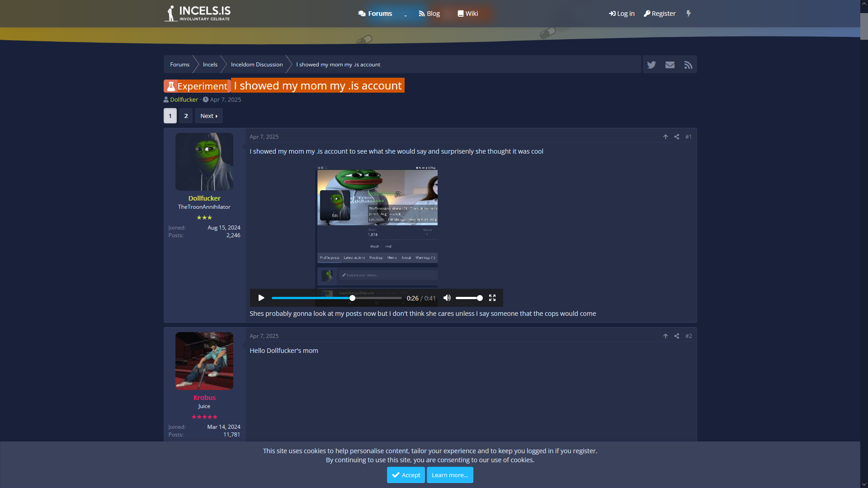This screenshot has width=868, height=488.
Task: Click the lightning bolt What's New icon
Action: pyautogui.click(x=689, y=14)
